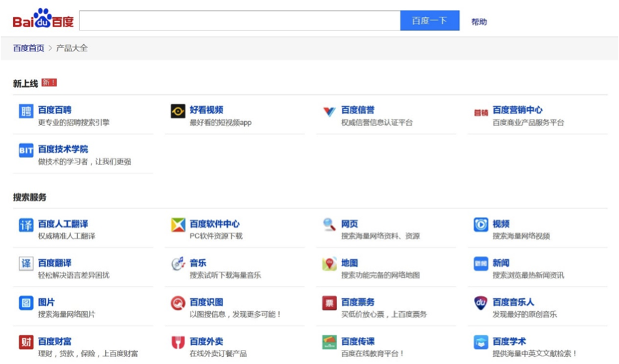619x364 pixels.
Task: Open the 音乐 link
Action: tap(198, 263)
